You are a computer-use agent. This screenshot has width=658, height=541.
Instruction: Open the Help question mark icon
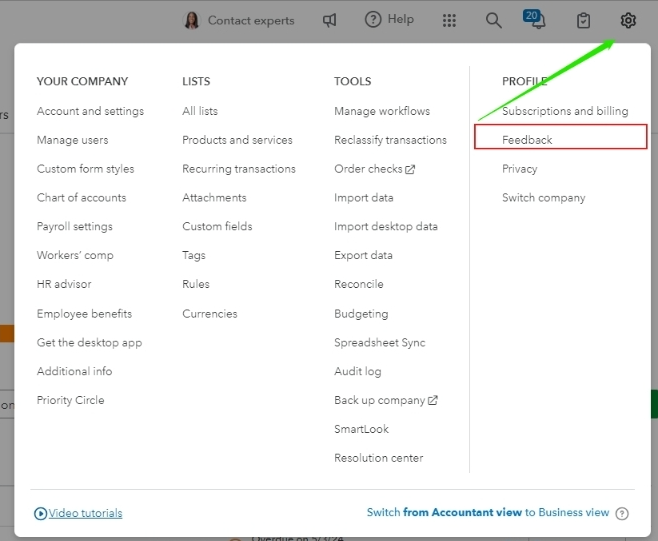[x=374, y=20]
